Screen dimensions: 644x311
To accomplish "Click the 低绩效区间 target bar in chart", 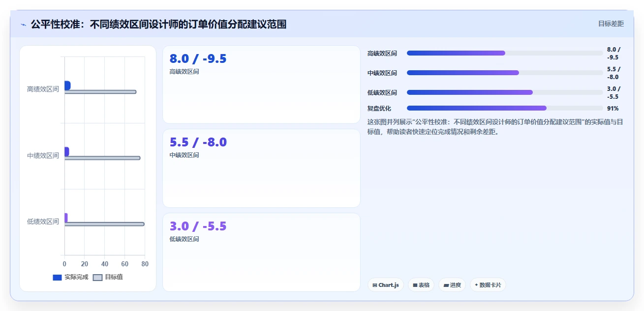I will coord(104,224).
